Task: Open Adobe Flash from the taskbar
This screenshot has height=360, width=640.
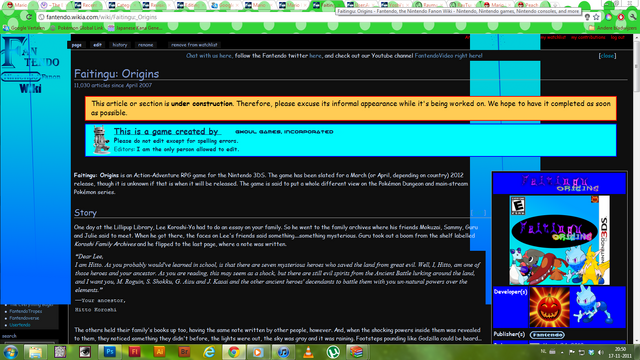Action: point(134,352)
